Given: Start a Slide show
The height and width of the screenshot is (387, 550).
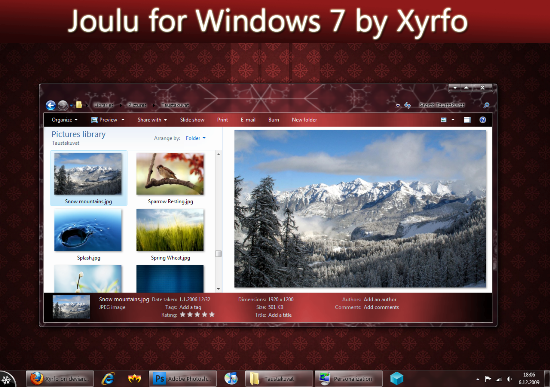Looking at the screenshot, I should (x=192, y=120).
